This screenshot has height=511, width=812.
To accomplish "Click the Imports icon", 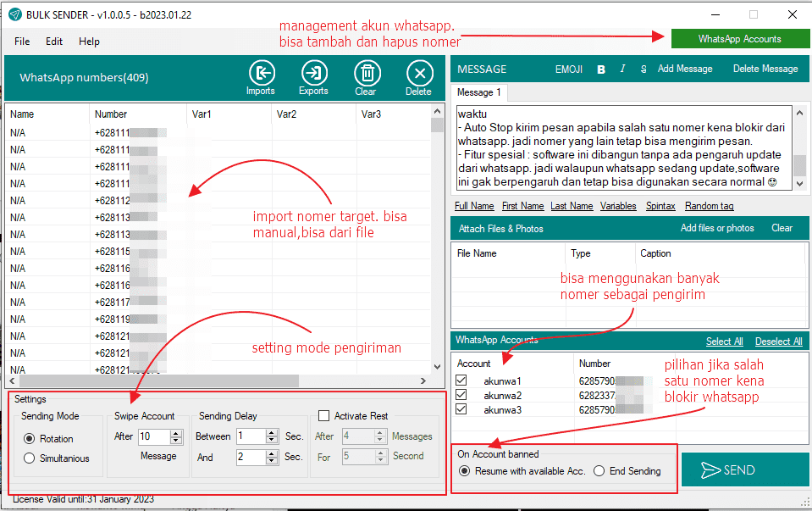I will (261, 74).
